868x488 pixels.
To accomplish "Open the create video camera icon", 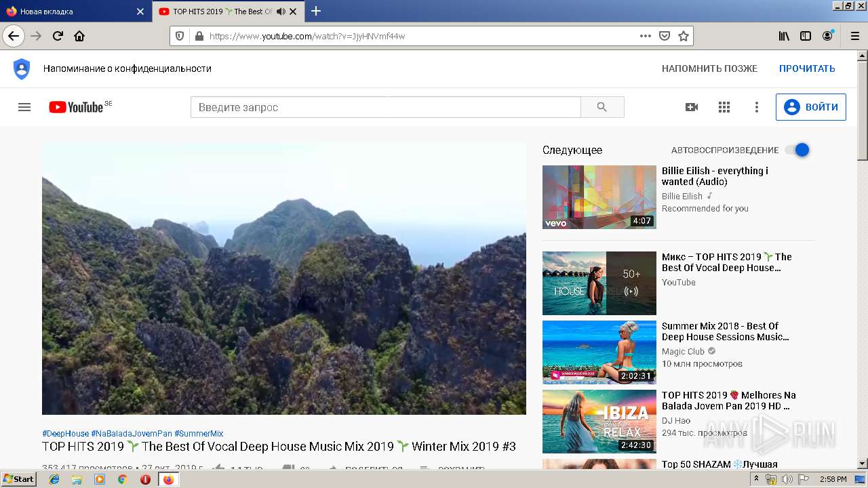I will pos(692,107).
